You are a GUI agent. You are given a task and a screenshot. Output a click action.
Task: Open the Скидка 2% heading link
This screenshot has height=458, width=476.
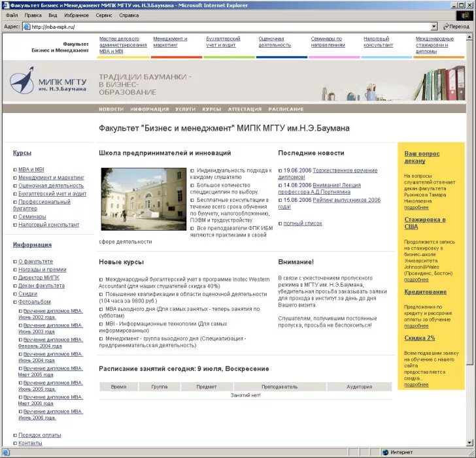(x=420, y=338)
